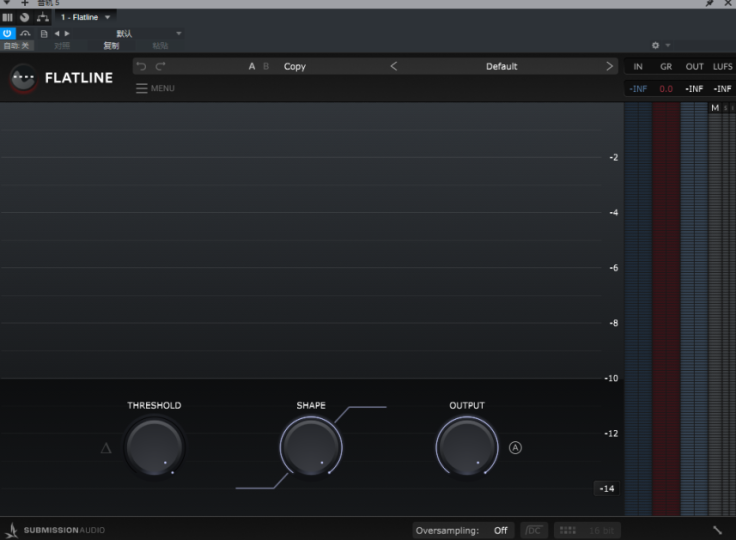Viewport: 736px width, 540px height.
Task: Click the M button above the meters
Action: tap(715, 108)
